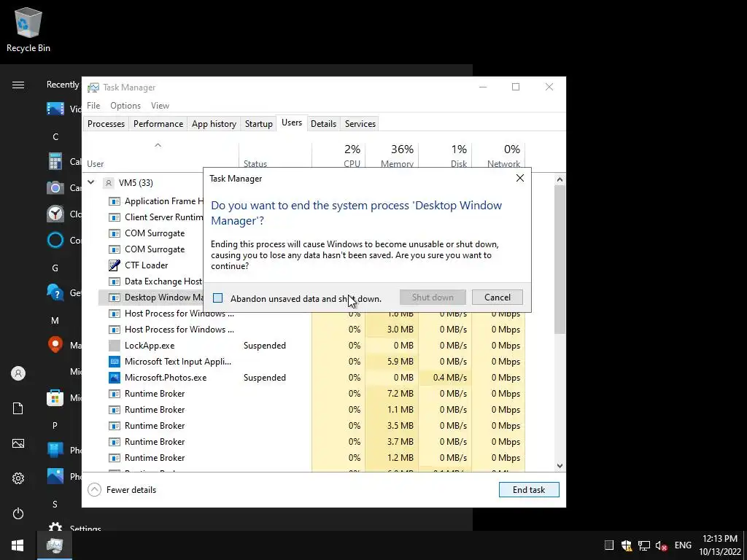Collapse view with Fewer details
The height and width of the screenshot is (560, 747).
point(123,489)
